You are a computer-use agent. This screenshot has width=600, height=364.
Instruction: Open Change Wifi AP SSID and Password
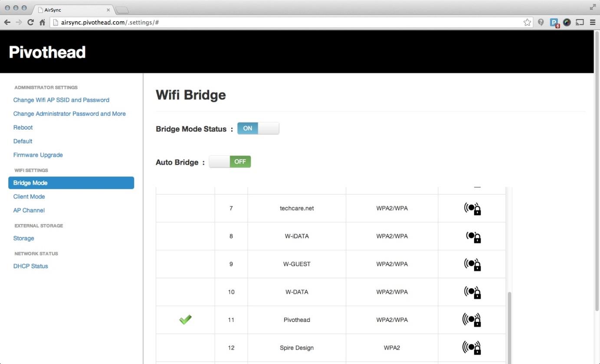tap(61, 100)
